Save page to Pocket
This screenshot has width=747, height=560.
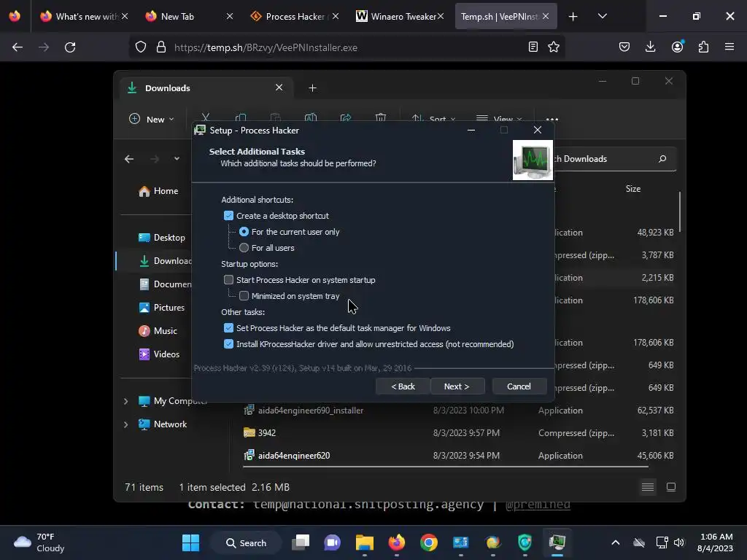624,47
